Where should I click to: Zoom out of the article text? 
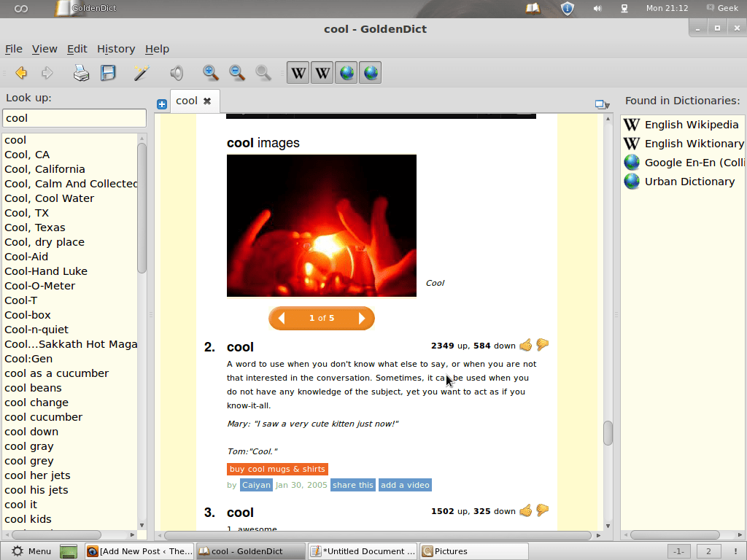pyautogui.click(x=236, y=72)
